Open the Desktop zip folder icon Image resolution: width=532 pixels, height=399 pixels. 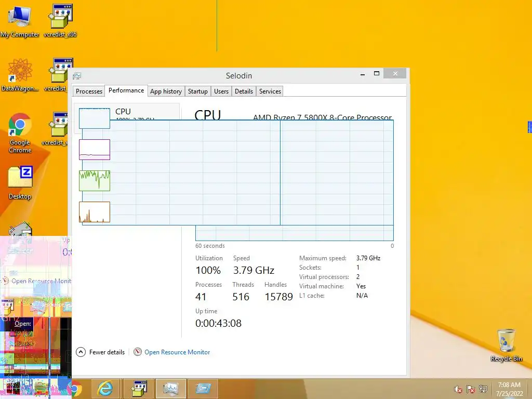pyautogui.click(x=20, y=183)
